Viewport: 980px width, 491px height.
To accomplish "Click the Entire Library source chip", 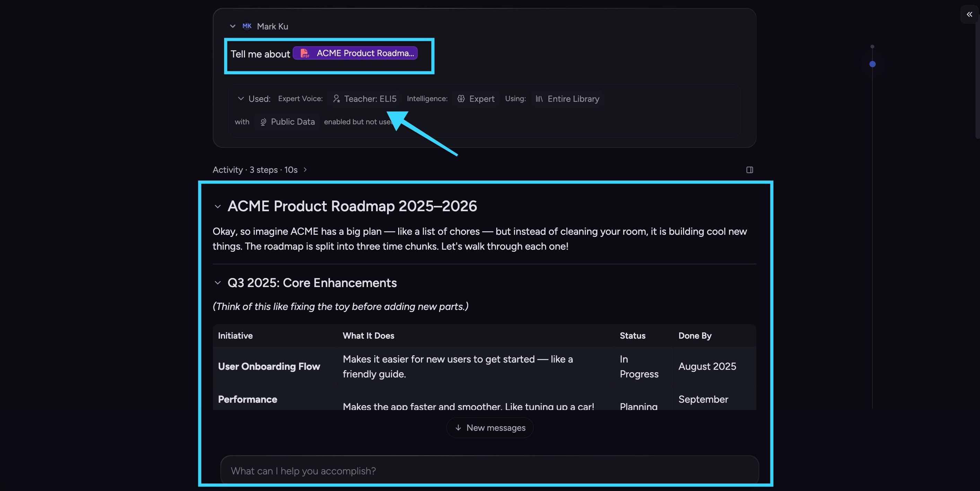I will pos(567,99).
